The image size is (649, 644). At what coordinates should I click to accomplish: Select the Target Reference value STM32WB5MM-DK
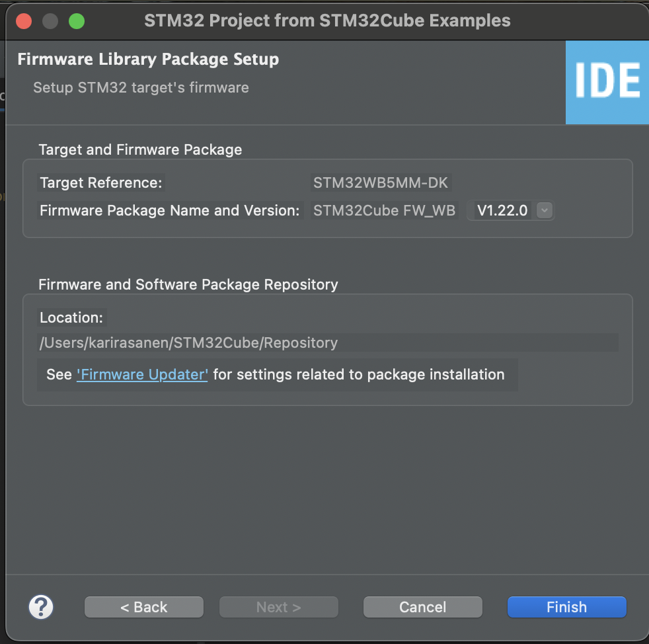381,182
